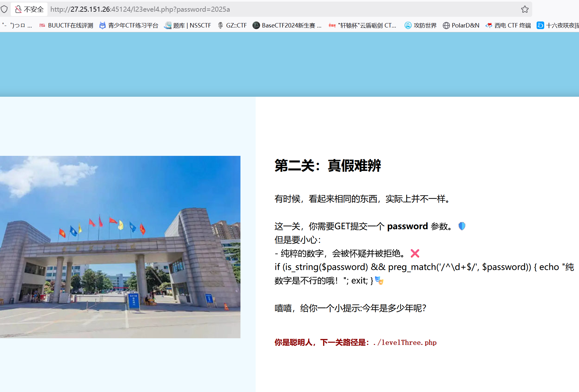Screen dimensions: 579x392
Task: Open the first kaomoji-named bookmark
Action: 17,25
